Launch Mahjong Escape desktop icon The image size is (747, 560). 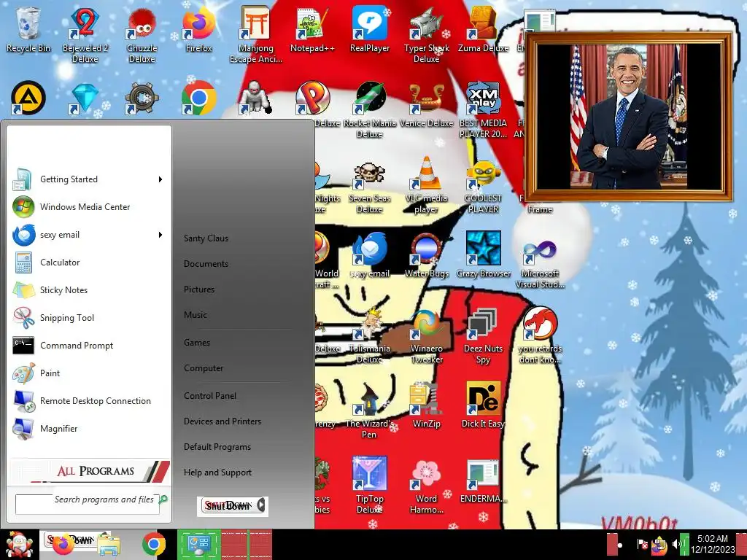click(256, 35)
